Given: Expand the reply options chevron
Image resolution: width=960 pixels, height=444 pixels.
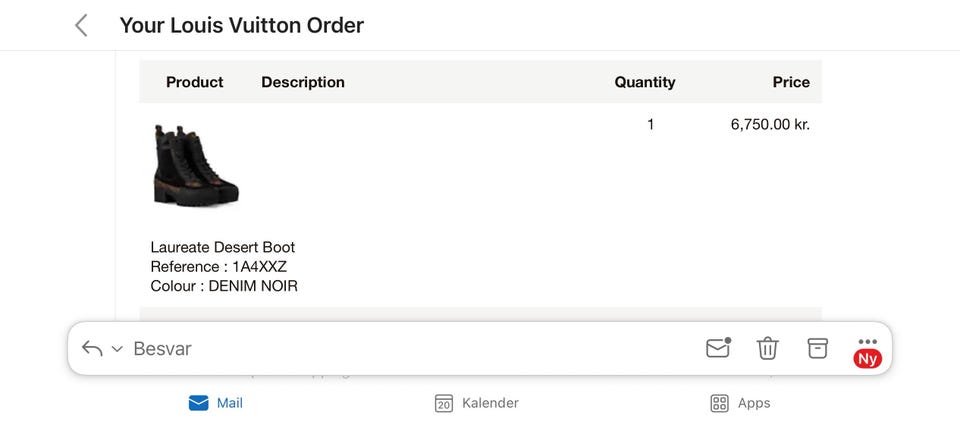Looking at the screenshot, I should (117, 349).
